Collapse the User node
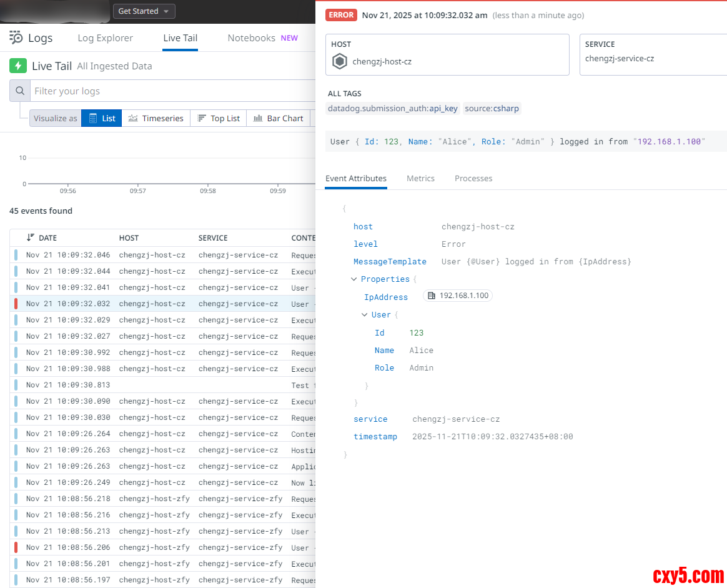Screen dimensions: 727x588 (x=365, y=315)
